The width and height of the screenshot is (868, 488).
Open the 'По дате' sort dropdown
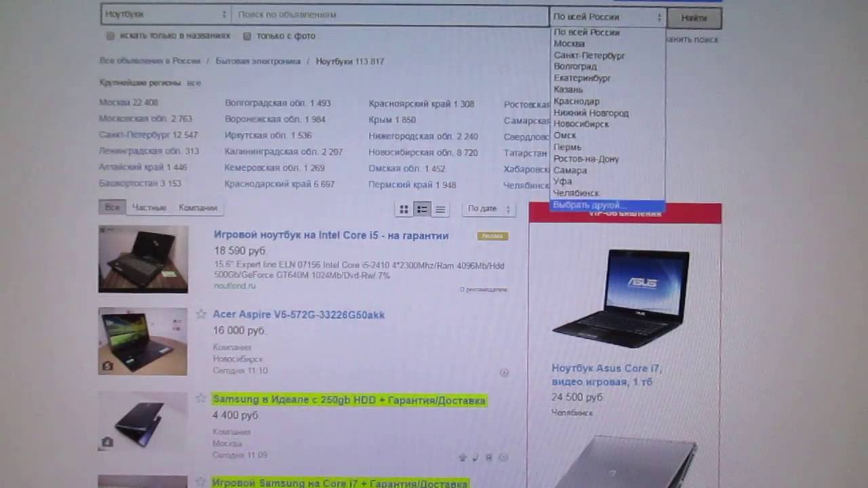488,209
